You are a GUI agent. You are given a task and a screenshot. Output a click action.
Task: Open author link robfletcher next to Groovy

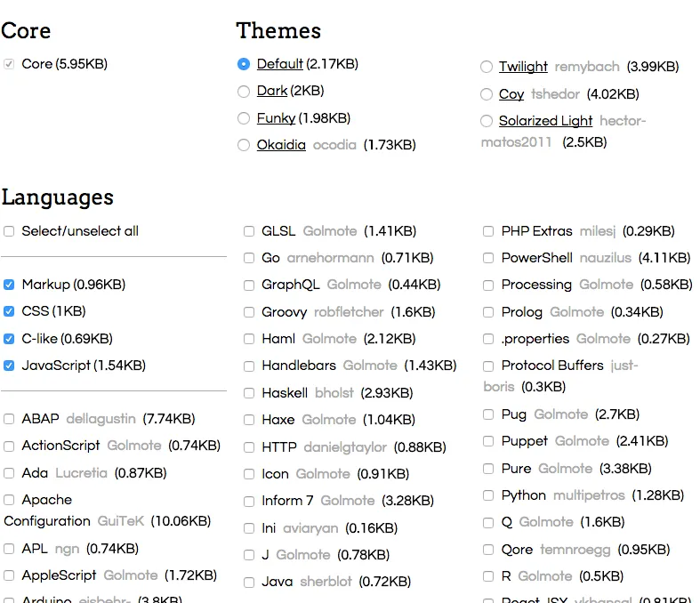(349, 312)
